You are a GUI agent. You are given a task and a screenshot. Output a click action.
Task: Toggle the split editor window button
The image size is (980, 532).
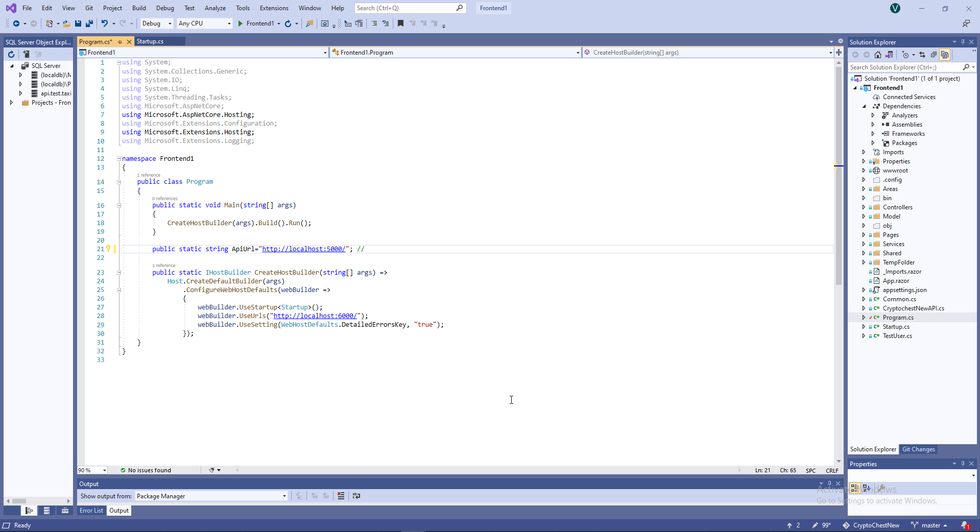[x=839, y=52]
